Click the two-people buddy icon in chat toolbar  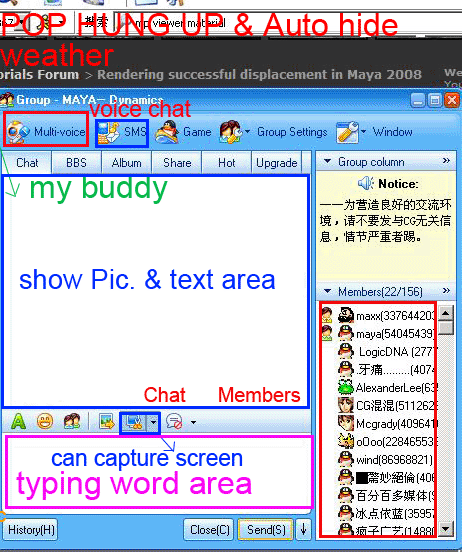(72, 421)
